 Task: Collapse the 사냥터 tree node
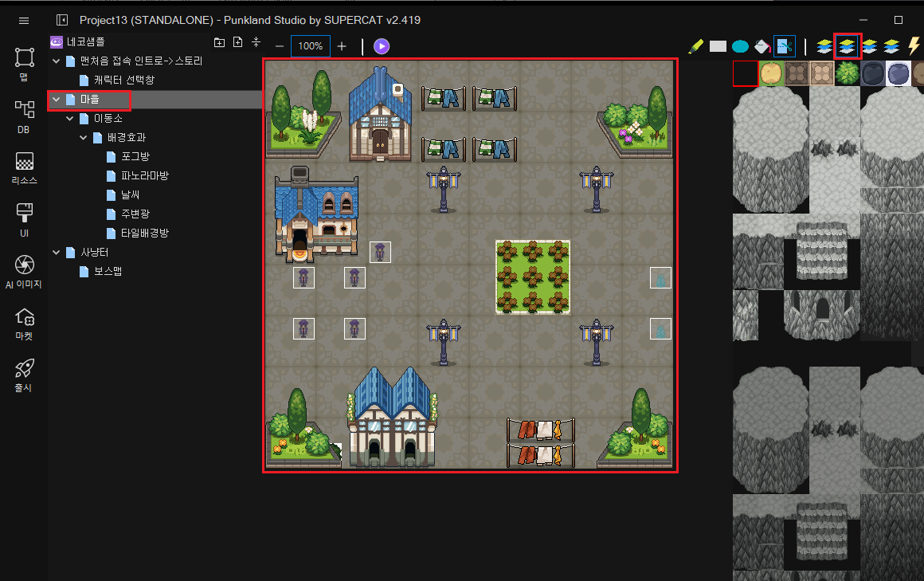pos(57,253)
